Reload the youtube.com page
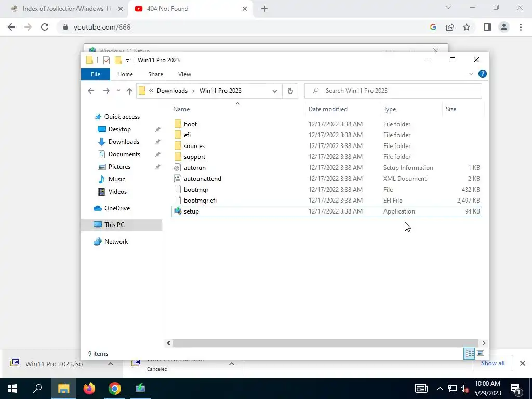The height and width of the screenshot is (399, 532). (45, 27)
